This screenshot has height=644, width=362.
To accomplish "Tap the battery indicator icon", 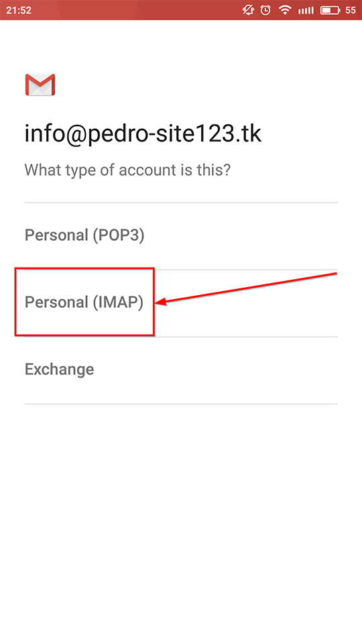I will click(x=330, y=10).
